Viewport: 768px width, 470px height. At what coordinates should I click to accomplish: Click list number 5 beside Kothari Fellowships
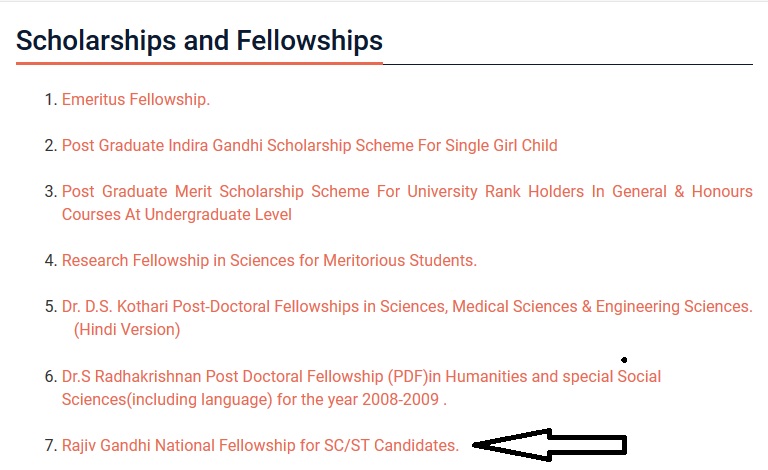(50, 307)
